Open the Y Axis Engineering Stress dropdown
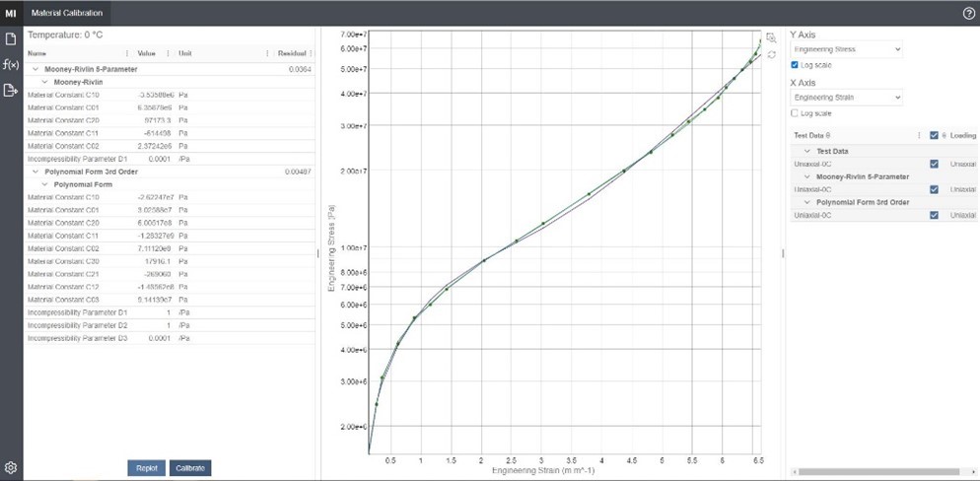The width and height of the screenshot is (980, 481). 848,48
